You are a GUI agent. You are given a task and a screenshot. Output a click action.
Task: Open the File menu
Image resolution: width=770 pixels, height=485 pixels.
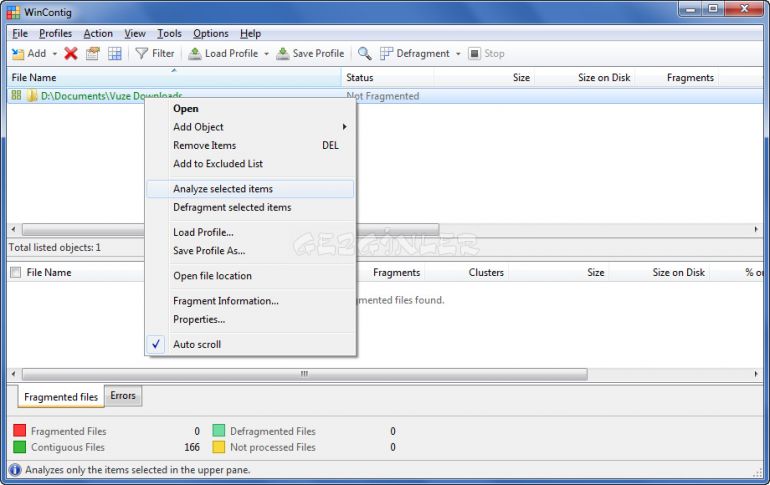tap(20, 33)
